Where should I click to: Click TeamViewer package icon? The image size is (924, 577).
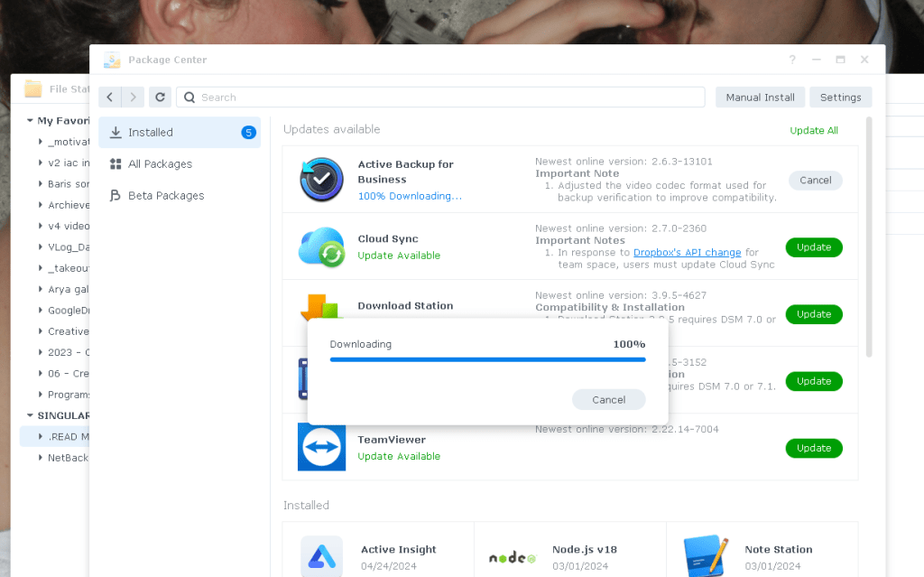[321, 447]
